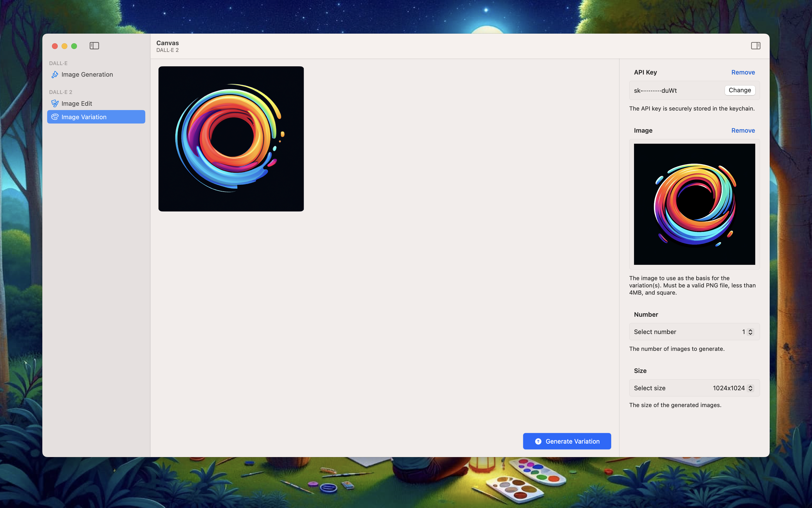Click the source image thumbnail preview
Image resolution: width=812 pixels, height=508 pixels.
694,204
